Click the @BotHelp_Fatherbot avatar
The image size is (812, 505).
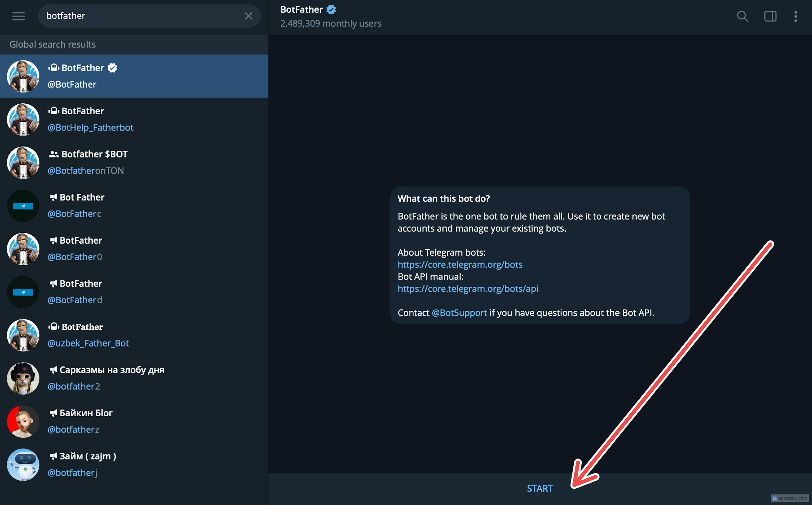23,119
